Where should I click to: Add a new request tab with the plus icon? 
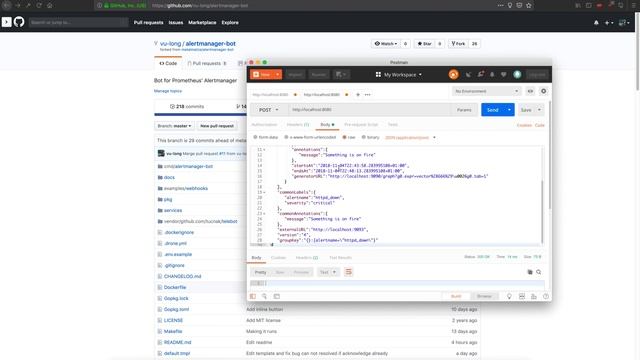click(358, 95)
